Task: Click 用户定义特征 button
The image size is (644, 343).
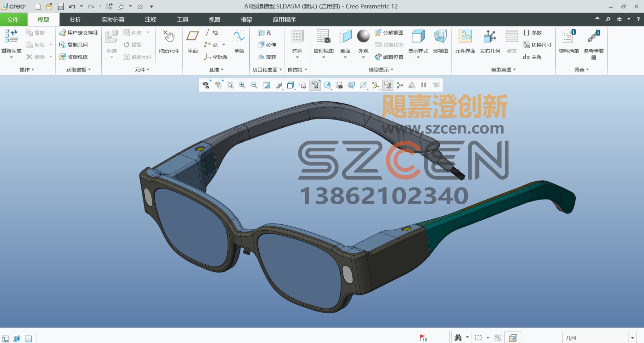Action: pos(78,33)
